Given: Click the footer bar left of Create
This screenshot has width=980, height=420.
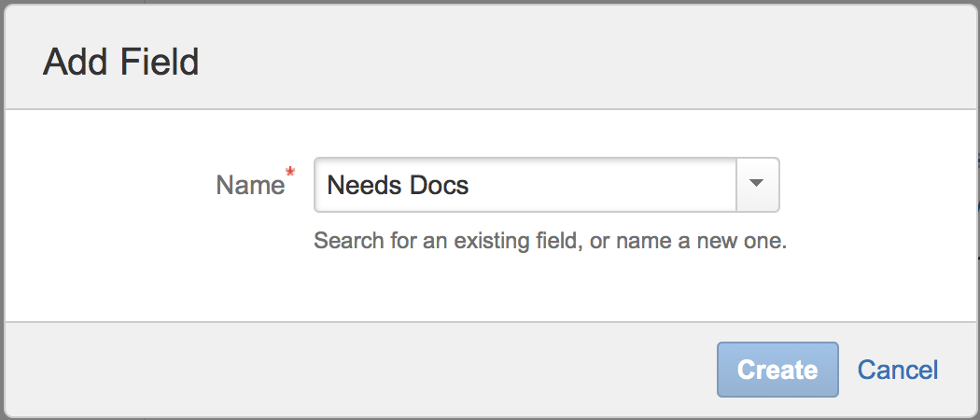Looking at the screenshot, I should click(373, 370).
